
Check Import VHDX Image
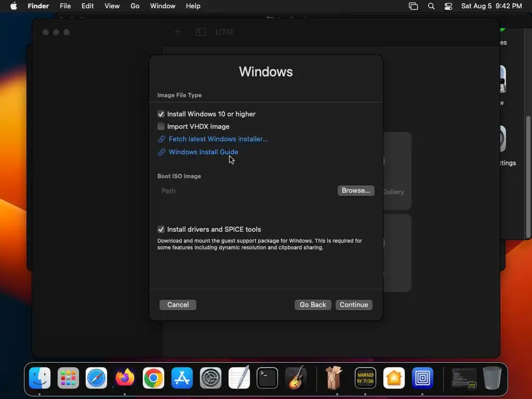pos(161,126)
